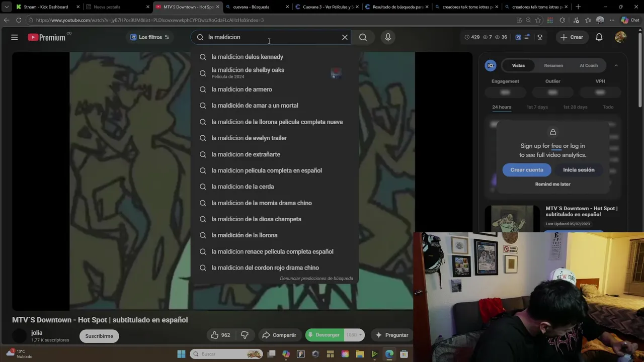Open the jolia channel name link

[37, 333]
